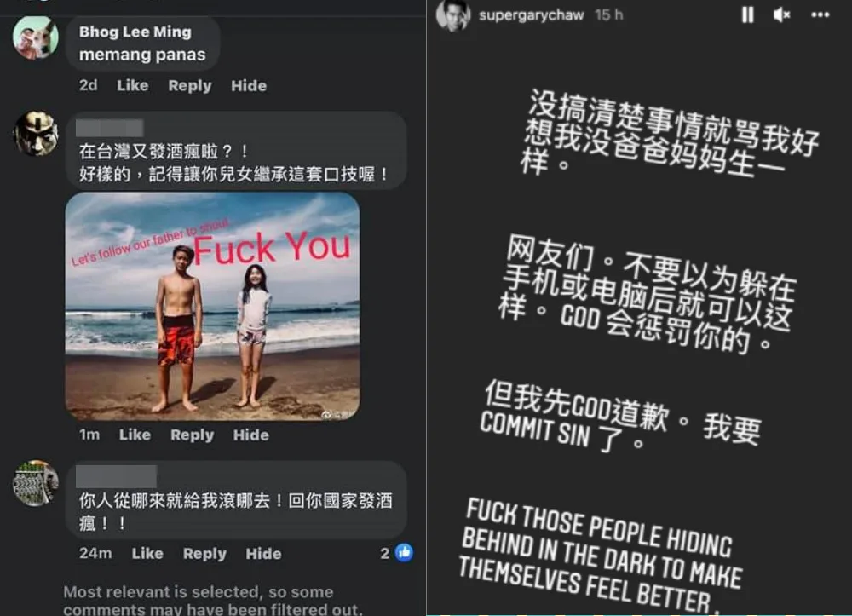Image resolution: width=852 pixels, height=616 pixels.
Task: Open Bhog Lee Ming's profile avatar
Action: 35,37
